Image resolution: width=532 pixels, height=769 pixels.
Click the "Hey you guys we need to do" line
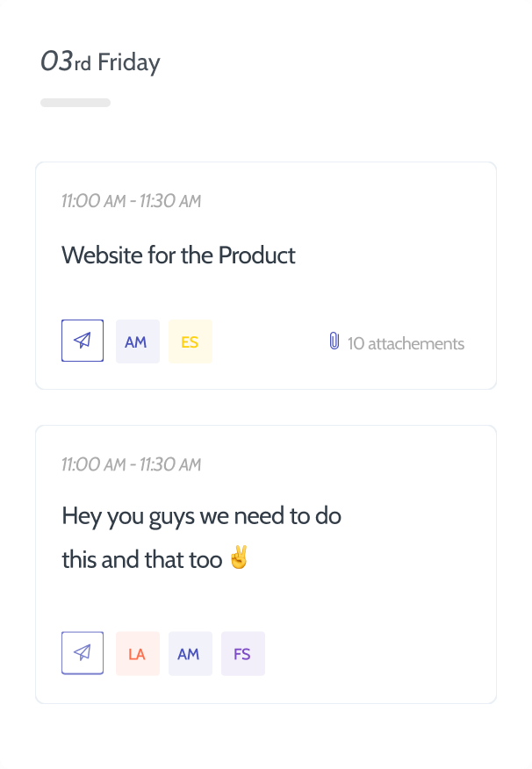[x=202, y=516]
